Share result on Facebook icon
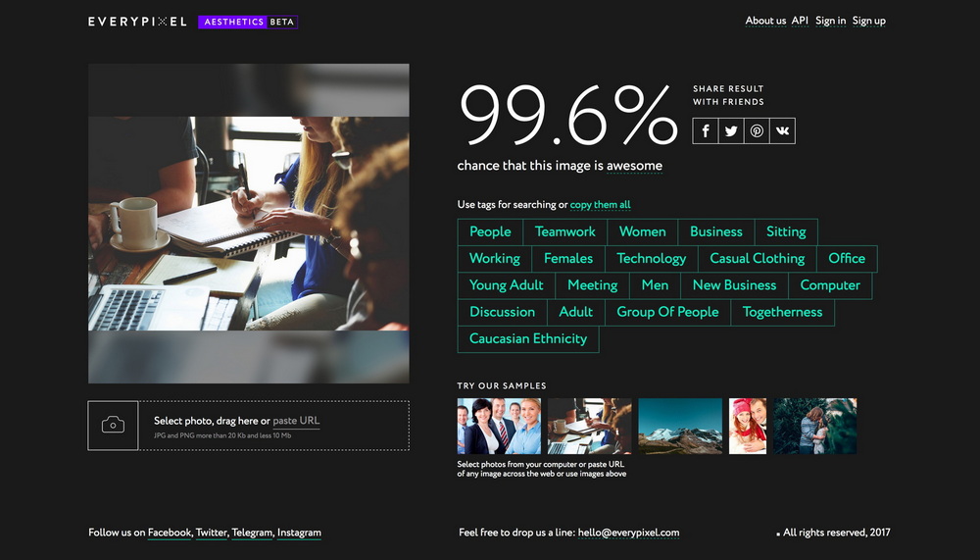980x560 pixels. click(x=706, y=131)
